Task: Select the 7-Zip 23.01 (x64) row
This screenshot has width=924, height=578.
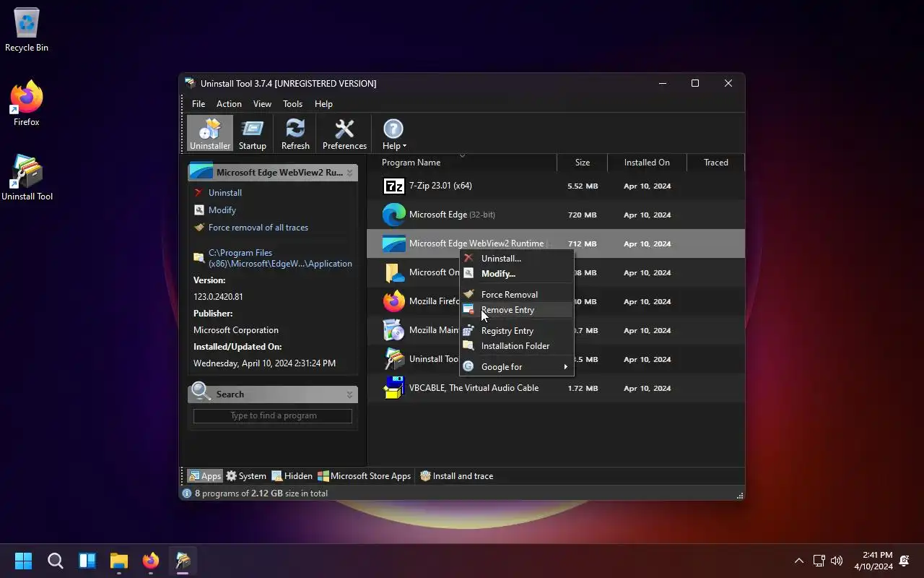Action: click(x=556, y=186)
